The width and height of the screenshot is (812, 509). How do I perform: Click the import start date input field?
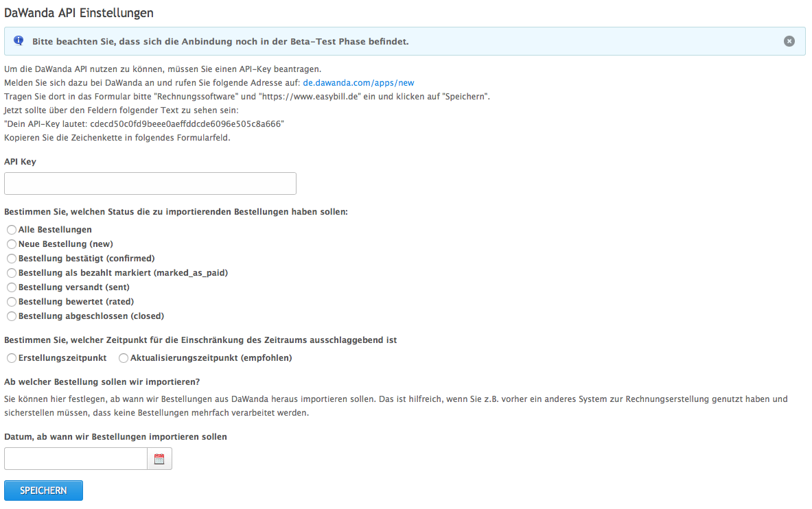coord(76,459)
